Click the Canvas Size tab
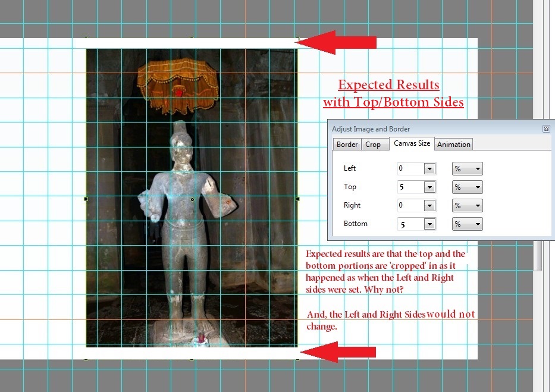 [x=412, y=143]
